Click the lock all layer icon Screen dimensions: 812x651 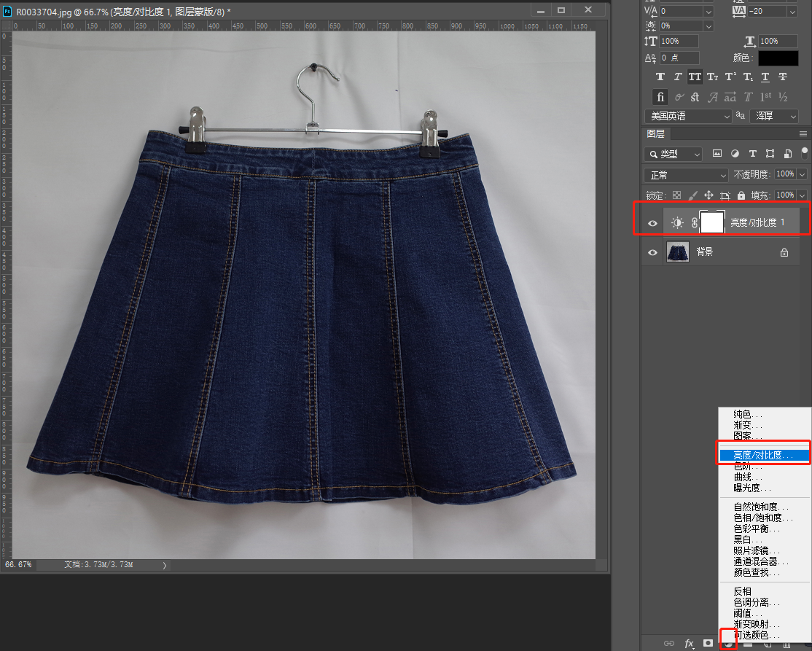point(741,195)
